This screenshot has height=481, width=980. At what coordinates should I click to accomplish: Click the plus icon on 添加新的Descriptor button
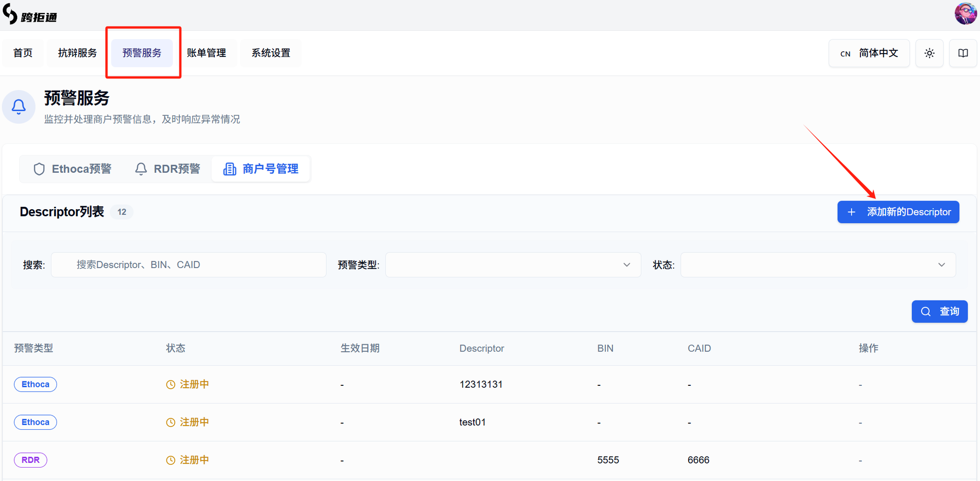coord(851,212)
